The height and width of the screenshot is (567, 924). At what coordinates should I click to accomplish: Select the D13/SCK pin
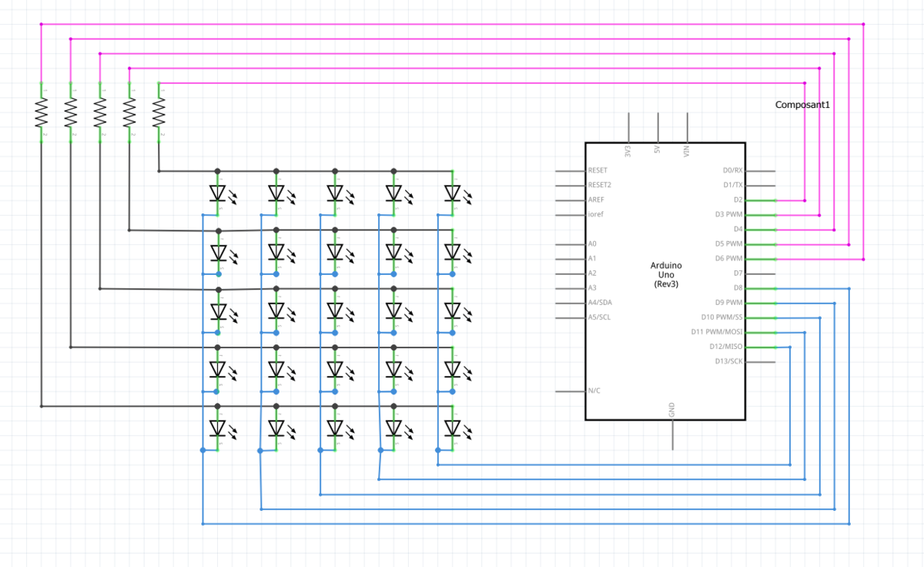click(x=760, y=361)
